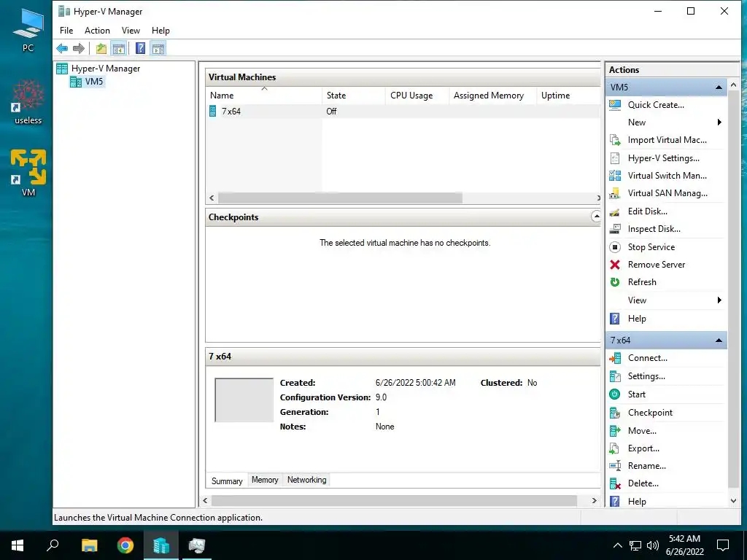Click the Delete icon for 7x64
Viewport: 747px width, 560px height.
(x=615, y=484)
